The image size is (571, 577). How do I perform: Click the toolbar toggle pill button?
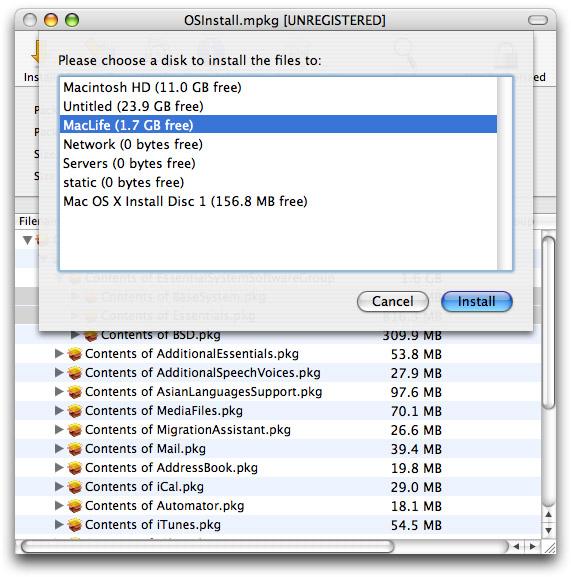pos(538,20)
